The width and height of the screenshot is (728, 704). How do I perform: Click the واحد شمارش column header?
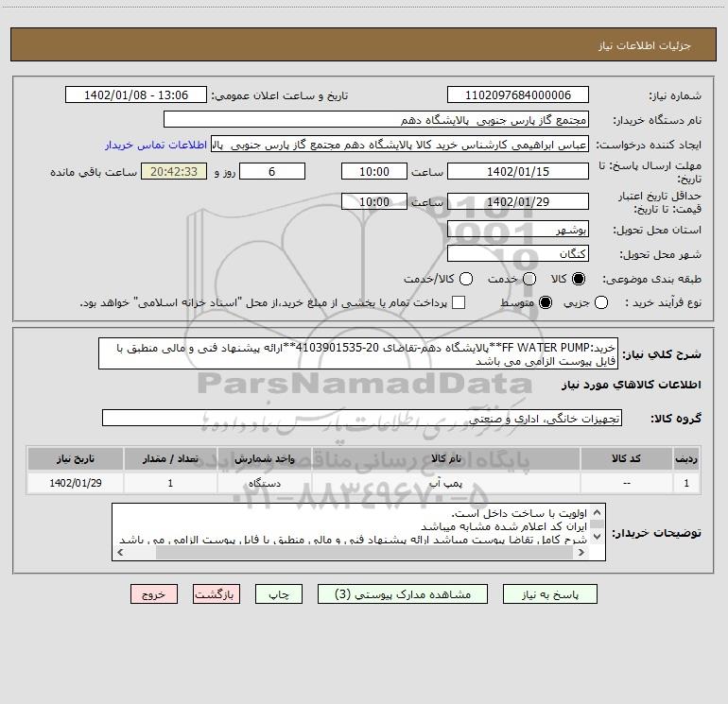click(x=264, y=459)
